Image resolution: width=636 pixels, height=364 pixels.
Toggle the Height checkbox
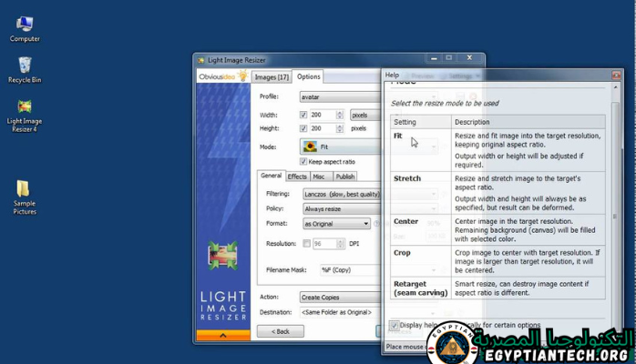click(x=303, y=128)
